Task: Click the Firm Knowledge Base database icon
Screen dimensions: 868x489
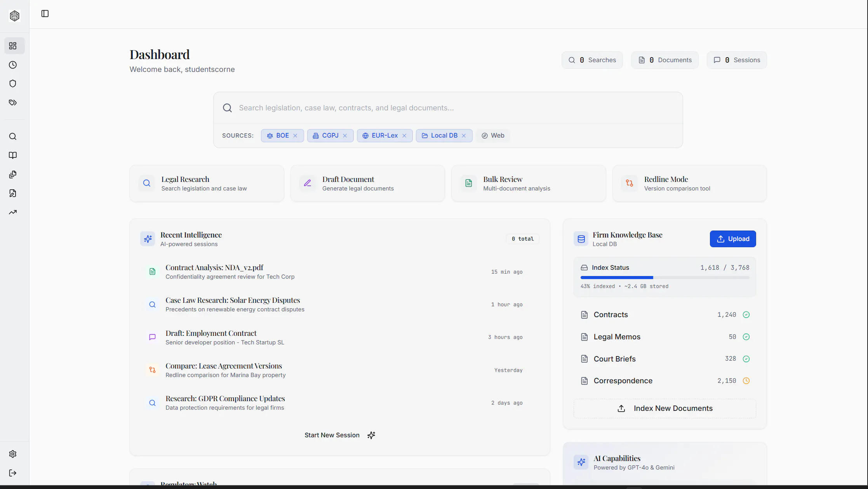Action: pos(581,239)
